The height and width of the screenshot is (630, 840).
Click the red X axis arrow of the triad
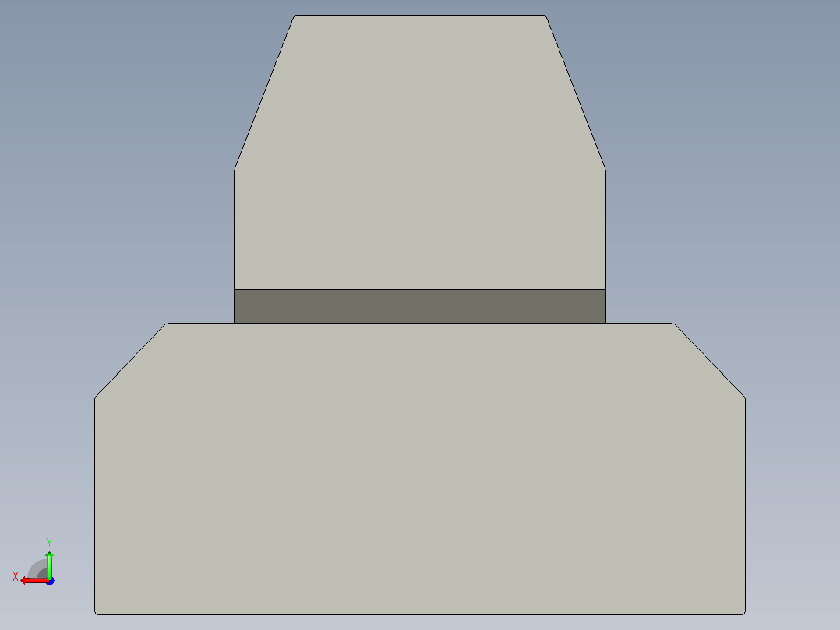point(34,581)
